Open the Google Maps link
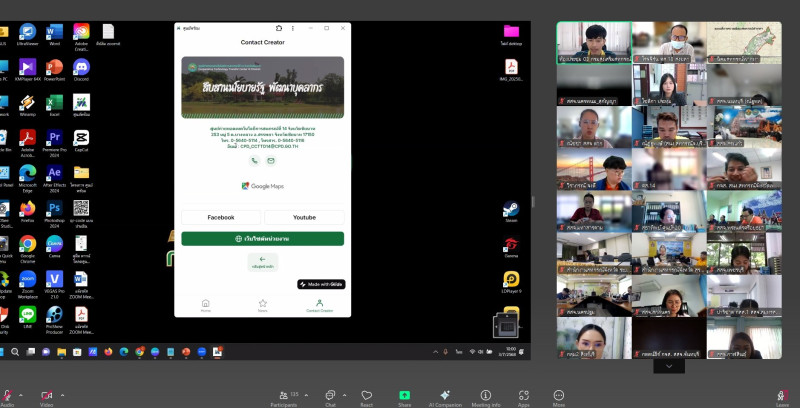800x408 pixels. click(263, 186)
